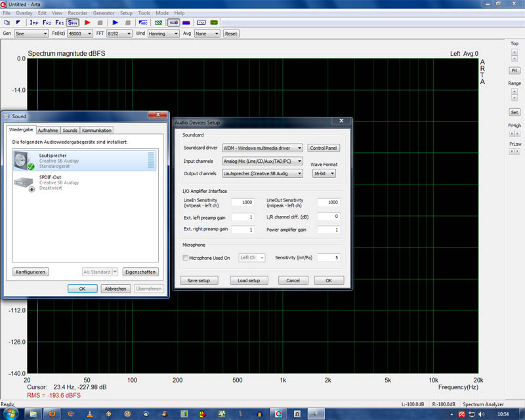Click the LineIn Sensitivity input field

coord(242,203)
